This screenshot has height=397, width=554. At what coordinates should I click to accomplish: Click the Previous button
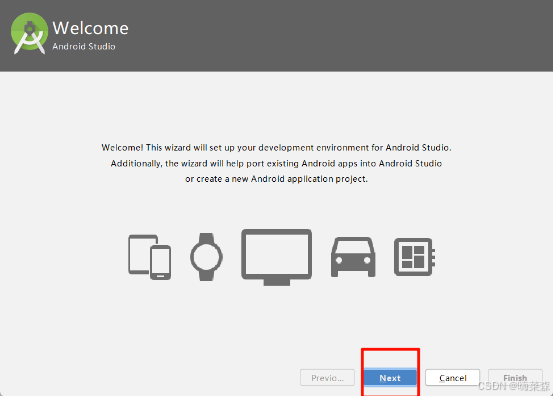(327, 378)
